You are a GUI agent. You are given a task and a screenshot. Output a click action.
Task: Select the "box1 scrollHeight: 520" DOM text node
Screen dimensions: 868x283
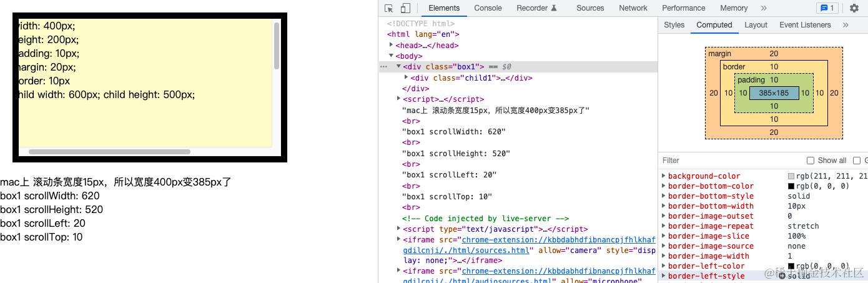tap(456, 154)
